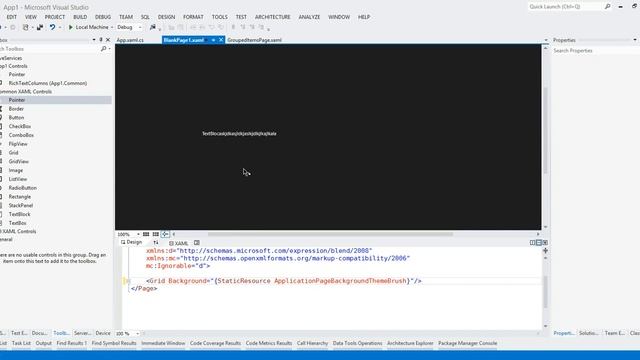Toggle snapping to snaplines icon
This screenshot has height=360, width=640.
click(165, 234)
